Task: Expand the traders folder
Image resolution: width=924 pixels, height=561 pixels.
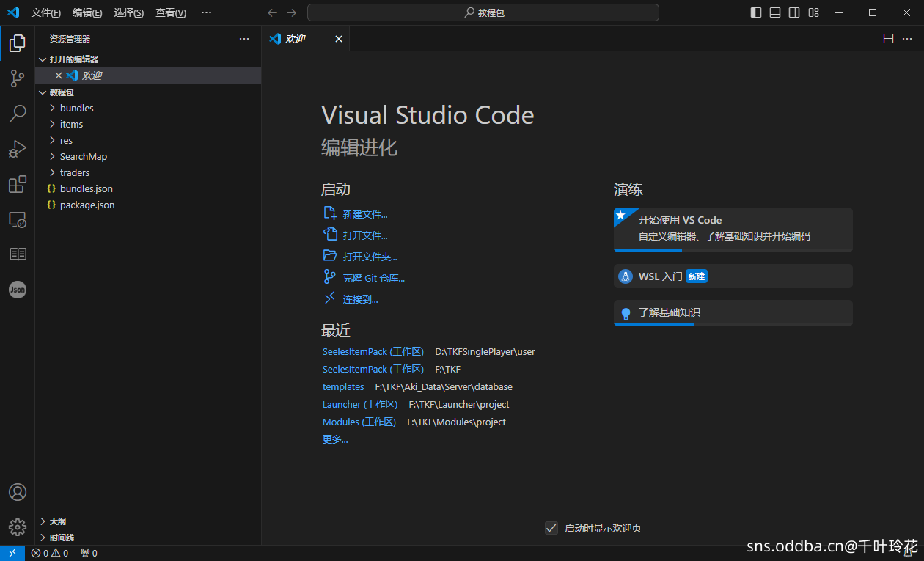Action: [x=148, y=172]
